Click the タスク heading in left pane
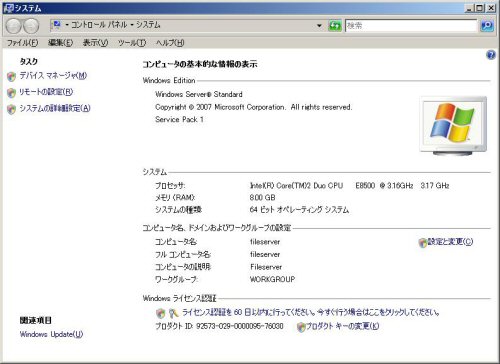Image resolution: width=500 pixels, height=364 pixels. [x=29, y=61]
